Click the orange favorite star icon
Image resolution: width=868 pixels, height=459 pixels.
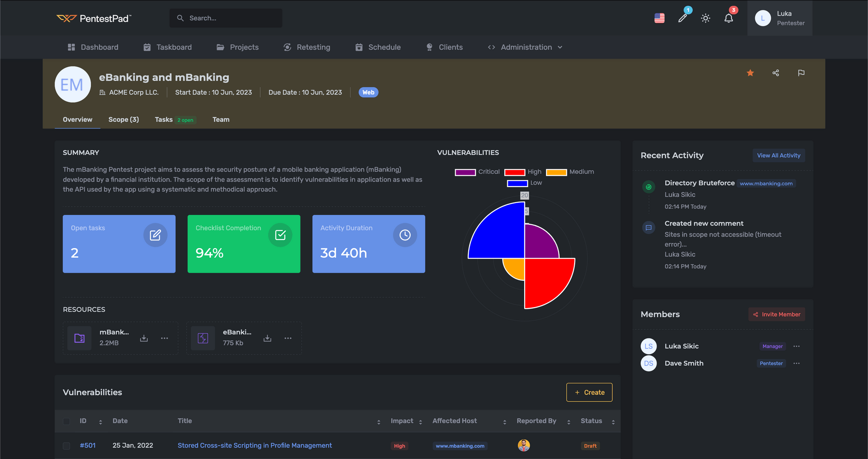coord(750,73)
